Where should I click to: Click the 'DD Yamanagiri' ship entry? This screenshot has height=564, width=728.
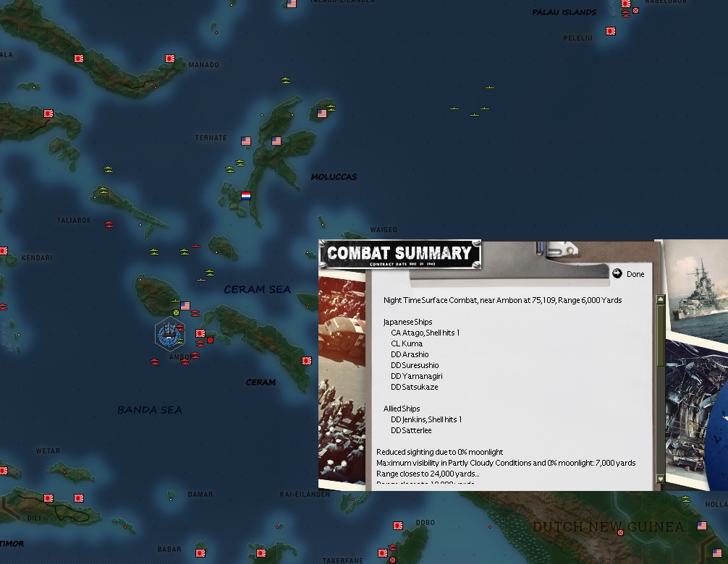416,376
